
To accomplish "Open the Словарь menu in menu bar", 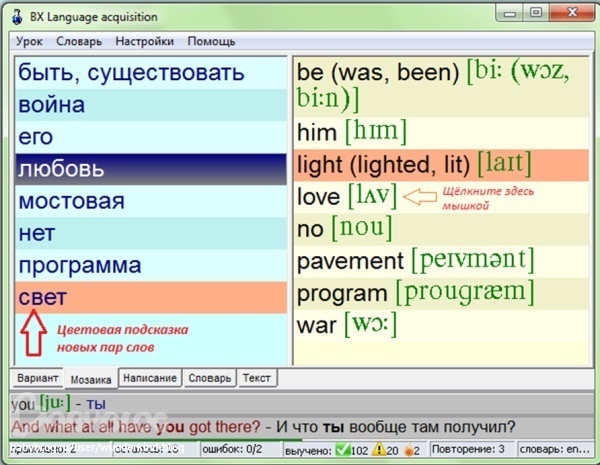I will click(80, 41).
